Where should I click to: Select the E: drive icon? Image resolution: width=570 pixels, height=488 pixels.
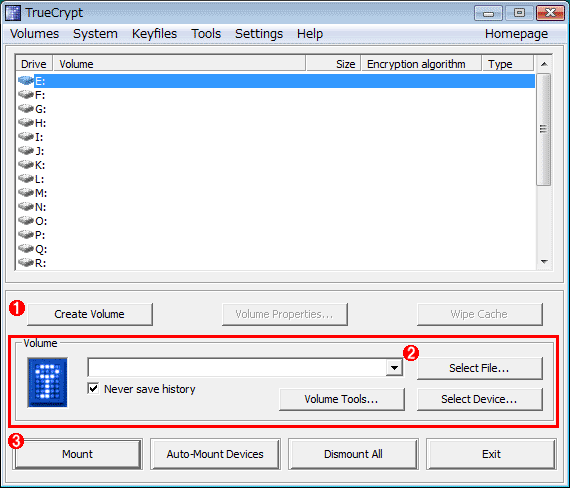[25, 80]
